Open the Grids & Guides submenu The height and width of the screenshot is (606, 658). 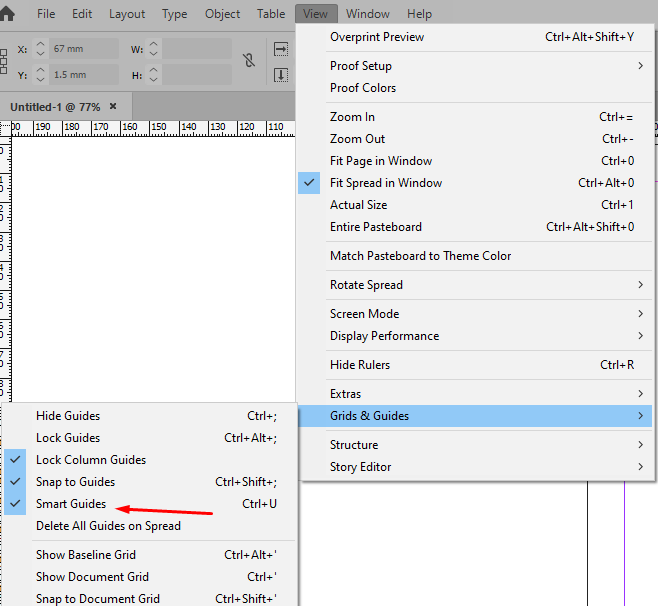(475, 416)
